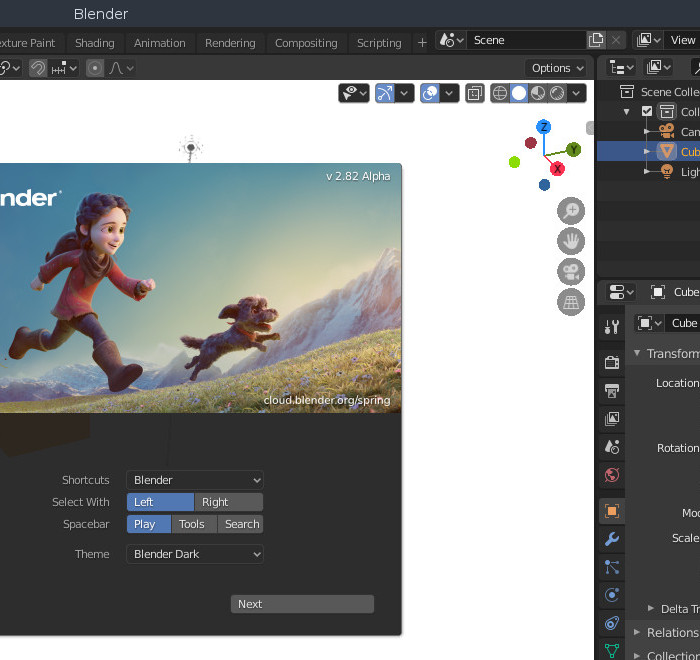Delete scene with X button
Screen dimensions: 700x660
point(616,40)
